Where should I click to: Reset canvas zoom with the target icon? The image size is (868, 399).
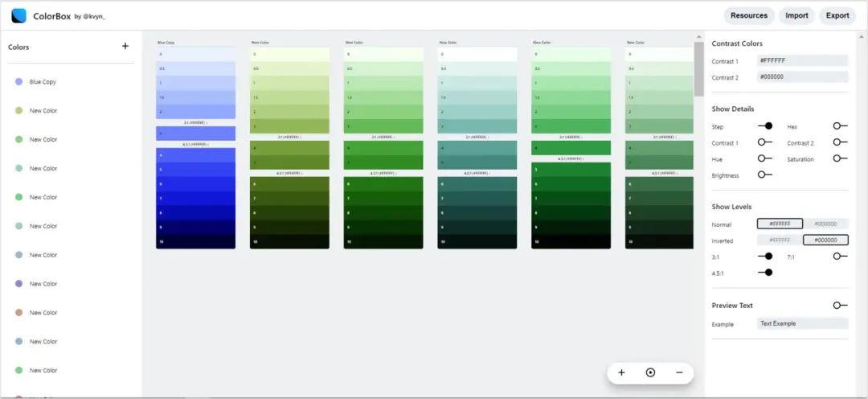(x=650, y=372)
